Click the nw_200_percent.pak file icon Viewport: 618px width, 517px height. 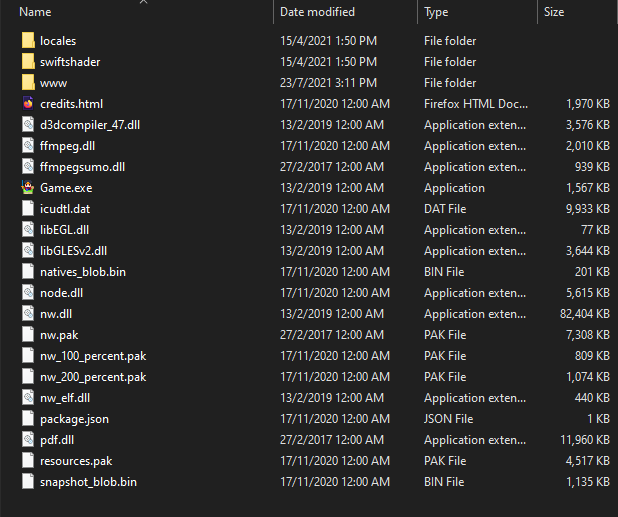[x=28, y=377]
